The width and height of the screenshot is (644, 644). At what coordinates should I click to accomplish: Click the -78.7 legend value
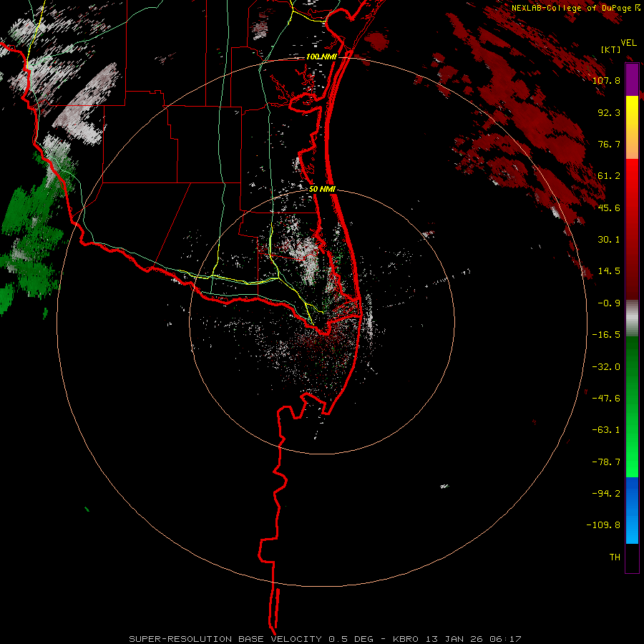coord(606,462)
